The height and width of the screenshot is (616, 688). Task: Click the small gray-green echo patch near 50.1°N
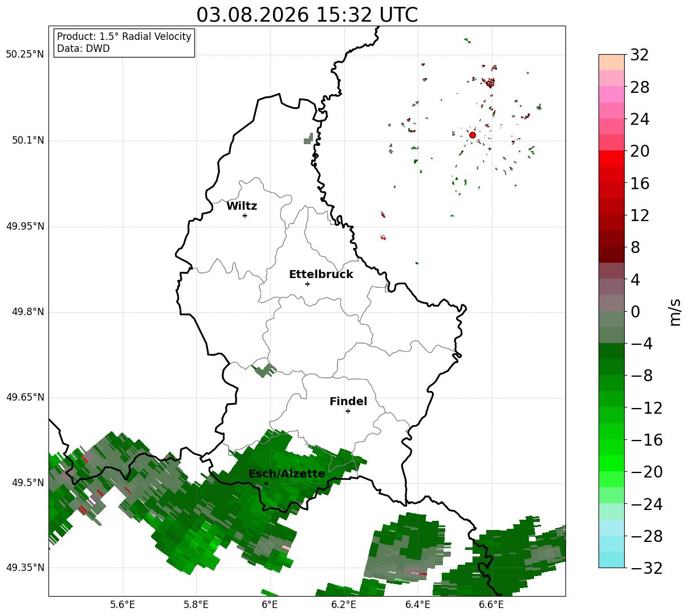308,138
